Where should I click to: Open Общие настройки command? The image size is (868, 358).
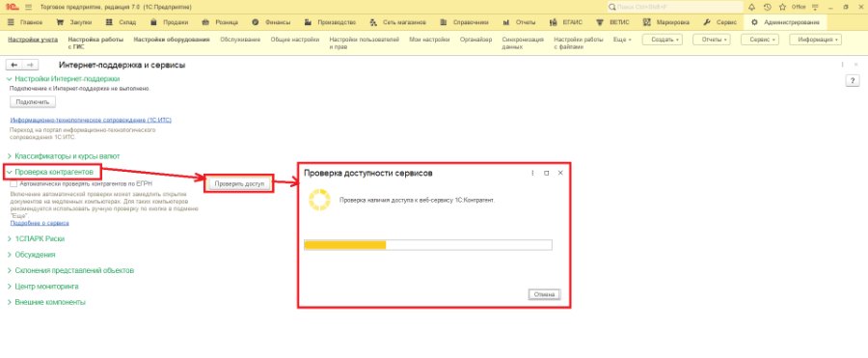[x=294, y=40]
